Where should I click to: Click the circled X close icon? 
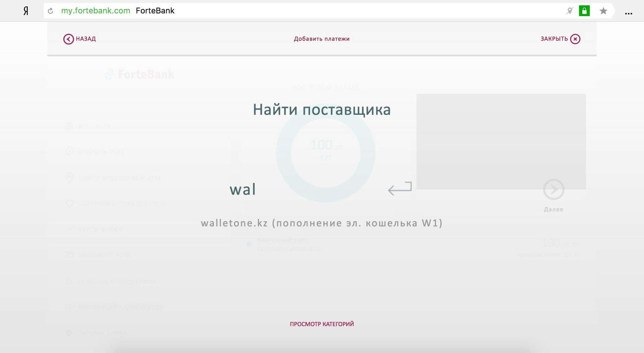pos(575,39)
